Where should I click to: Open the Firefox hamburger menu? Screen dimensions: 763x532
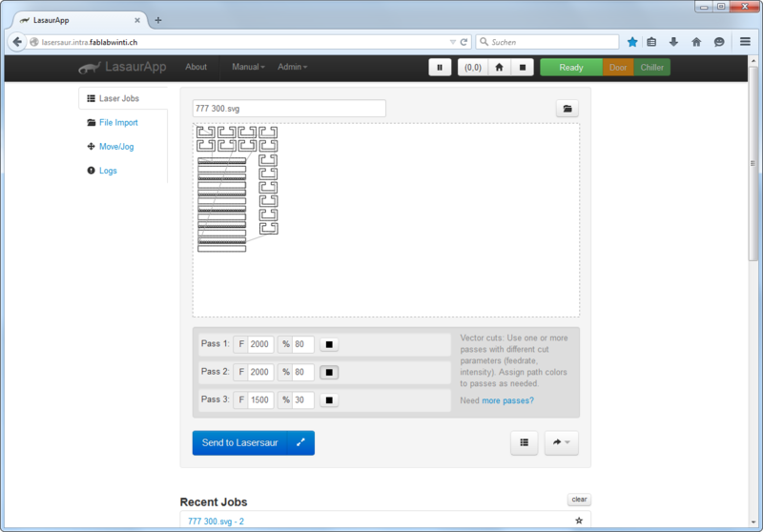click(745, 42)
